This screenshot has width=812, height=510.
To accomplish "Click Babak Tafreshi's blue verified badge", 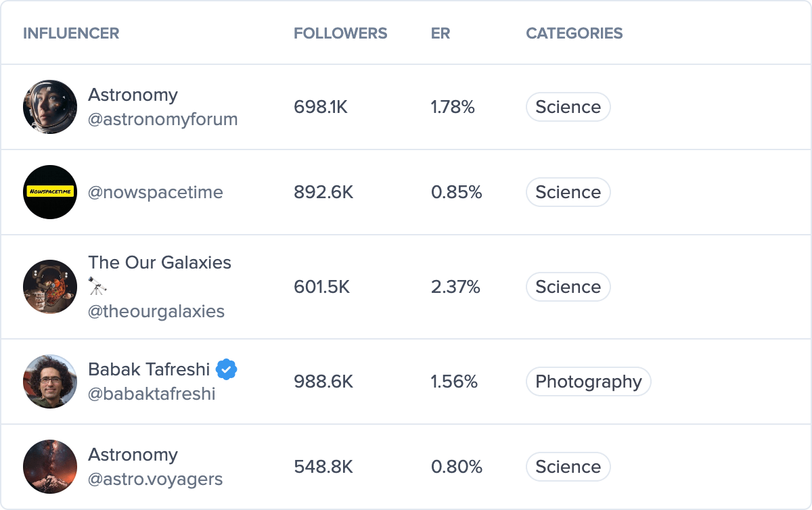I will coord(227,369).
